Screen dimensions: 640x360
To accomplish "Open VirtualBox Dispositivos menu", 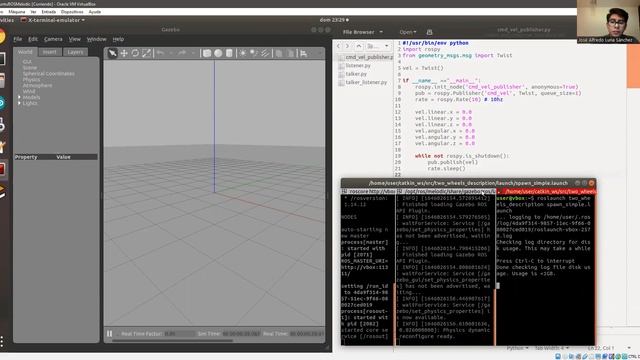I will coord(72,12).
